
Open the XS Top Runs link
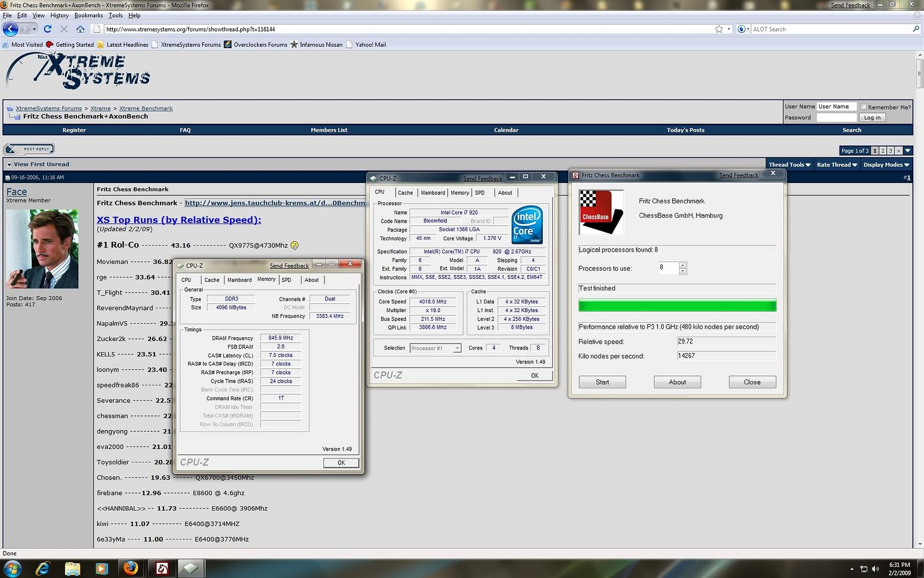click(179, 220)
